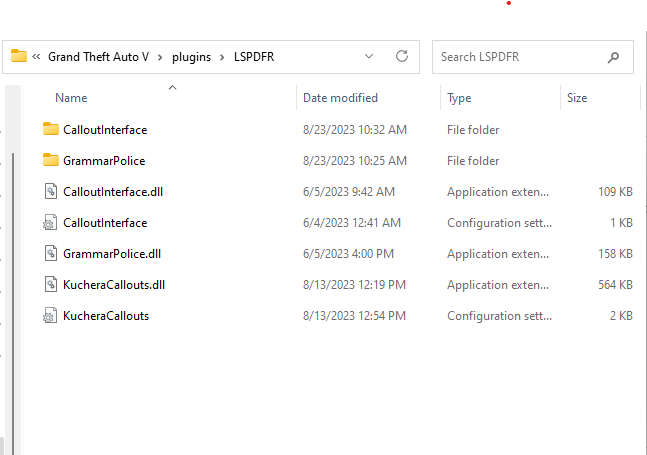The width and height of the screenshot is (647, 455).
Task: Click the Search LSPDFR input field
Action: point(520,57)
